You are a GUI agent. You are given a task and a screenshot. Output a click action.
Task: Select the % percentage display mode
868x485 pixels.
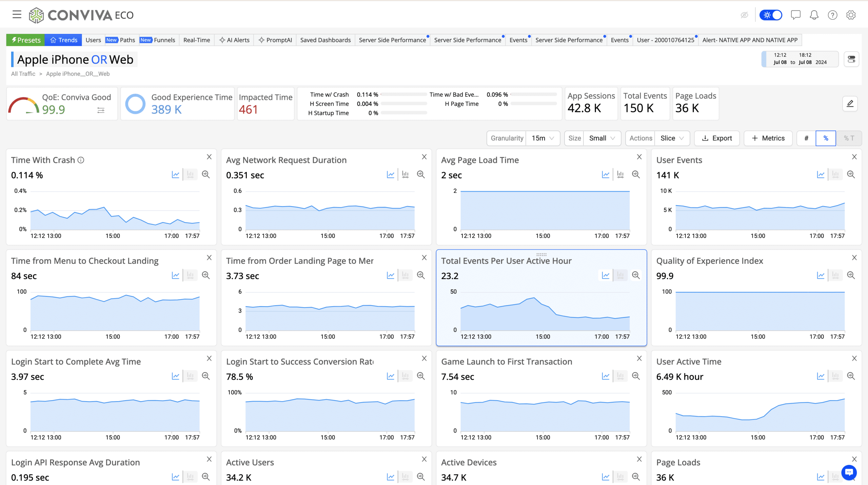point(826,138)
